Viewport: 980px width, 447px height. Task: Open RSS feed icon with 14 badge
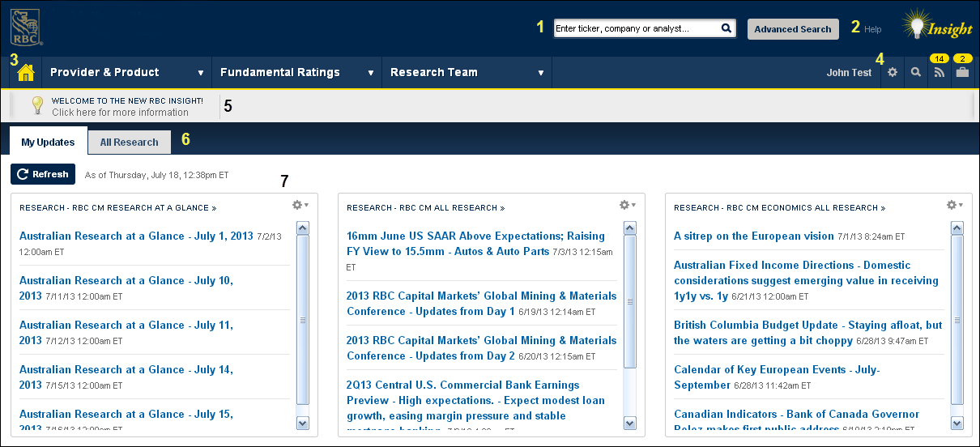click(940, 72)
